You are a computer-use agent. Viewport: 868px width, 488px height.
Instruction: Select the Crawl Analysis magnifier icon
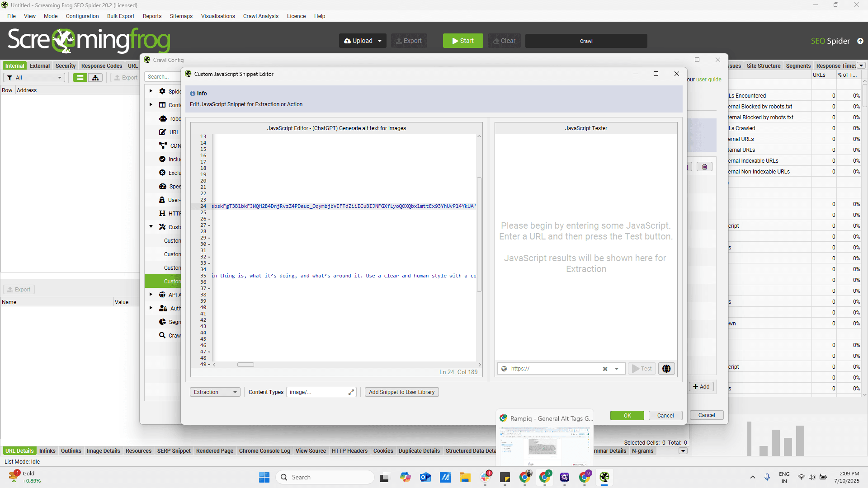click(162, 335)
